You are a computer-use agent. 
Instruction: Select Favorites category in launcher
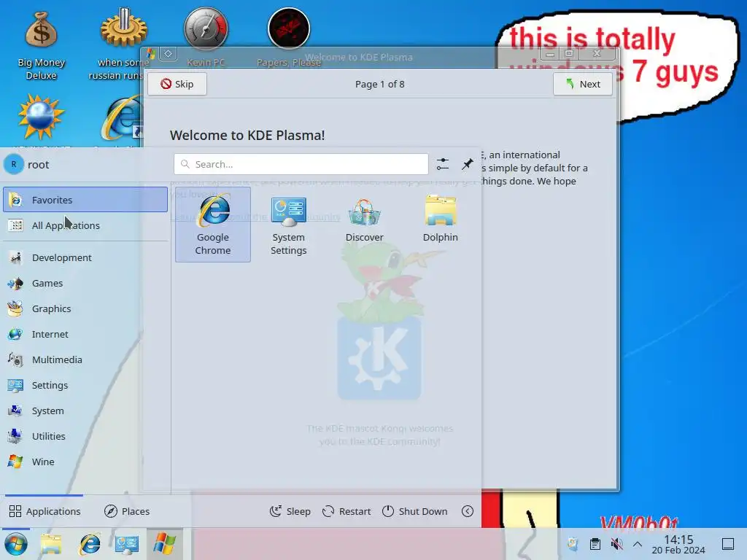85,200
